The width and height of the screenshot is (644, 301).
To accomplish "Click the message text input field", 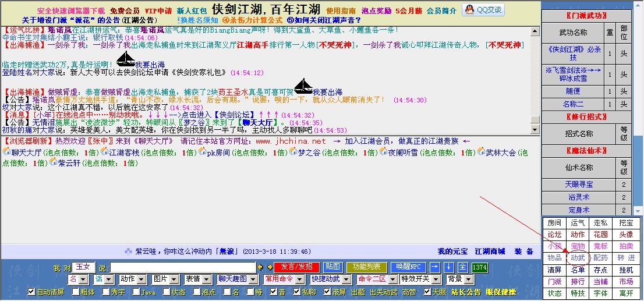I will click(x=183, y=267).
